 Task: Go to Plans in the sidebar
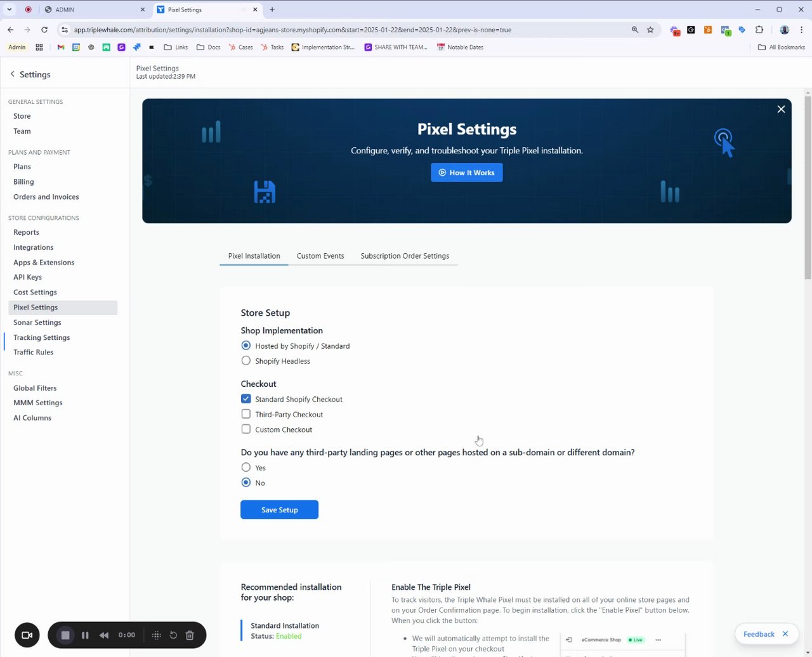point(22,167)
